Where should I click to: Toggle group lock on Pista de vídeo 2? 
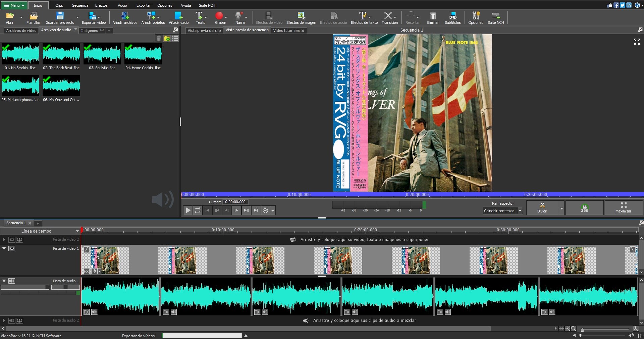coord(20,240)
